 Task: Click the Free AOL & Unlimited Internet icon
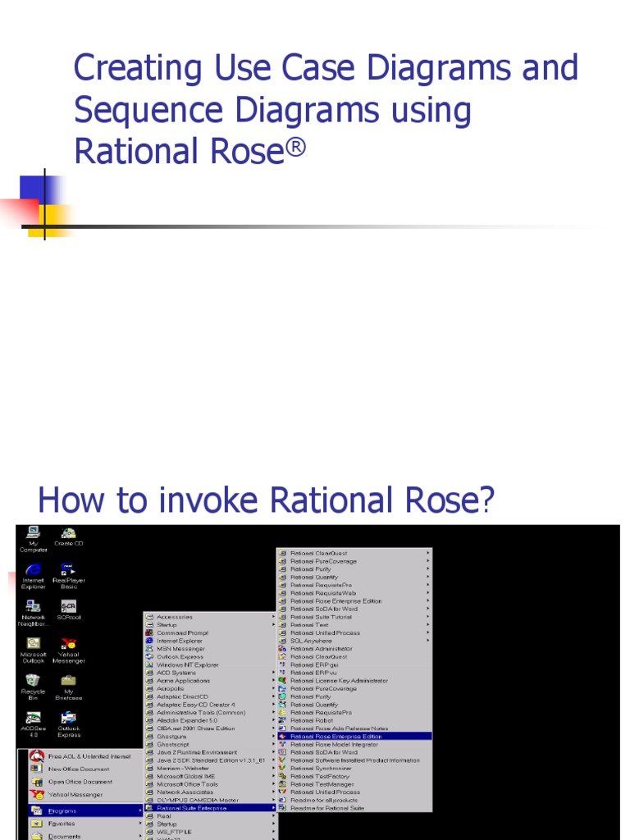pos(36,756)
